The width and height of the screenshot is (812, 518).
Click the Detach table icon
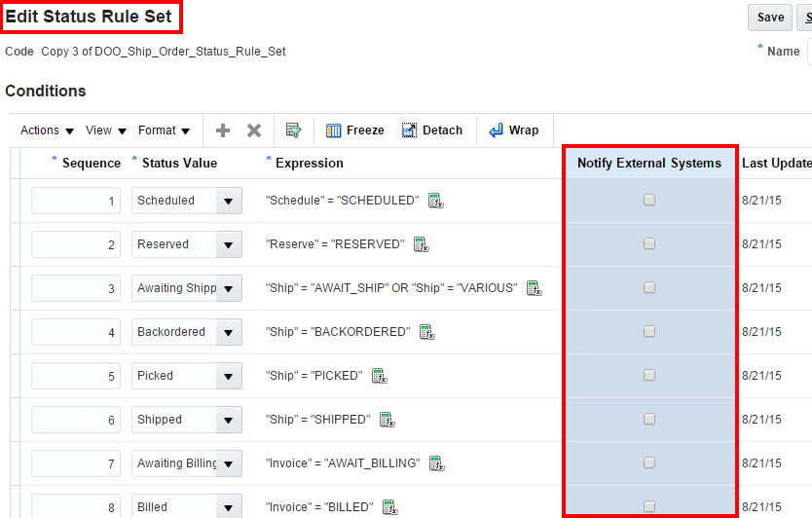point(409,130)
